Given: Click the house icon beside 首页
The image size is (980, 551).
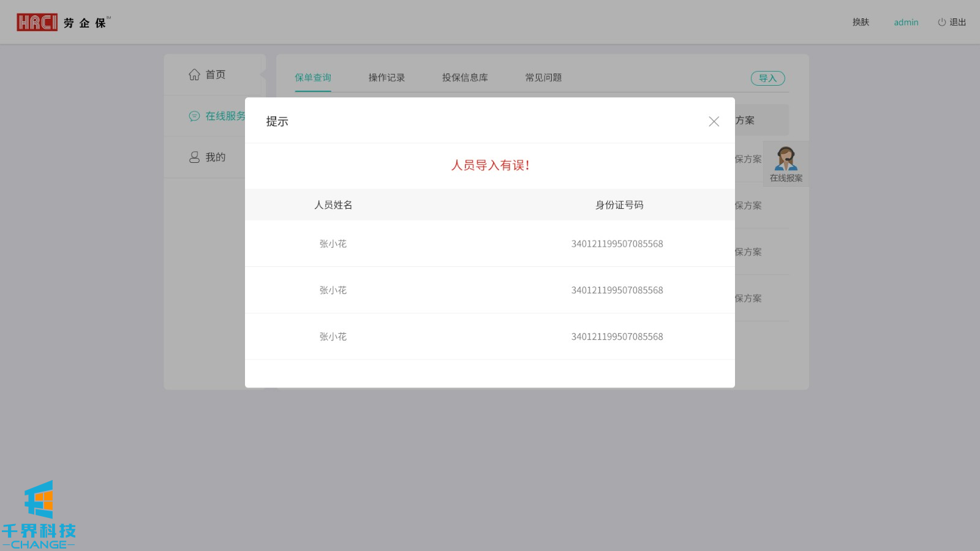Looking at the screenshot, I should click(194, 75).
